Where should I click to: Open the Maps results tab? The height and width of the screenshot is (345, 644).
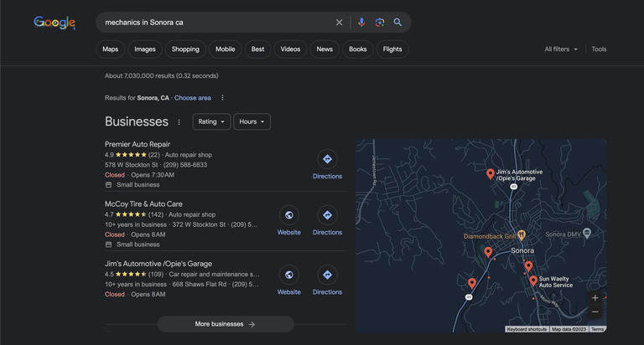coord(110,49)
